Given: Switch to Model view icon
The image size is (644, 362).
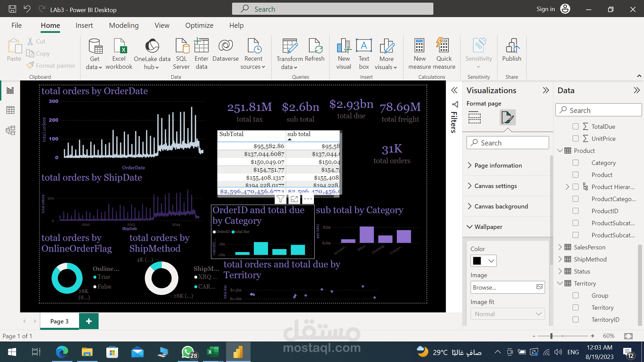Looking at the screenshot, I should pyautogui.click(x=10, y=130).
